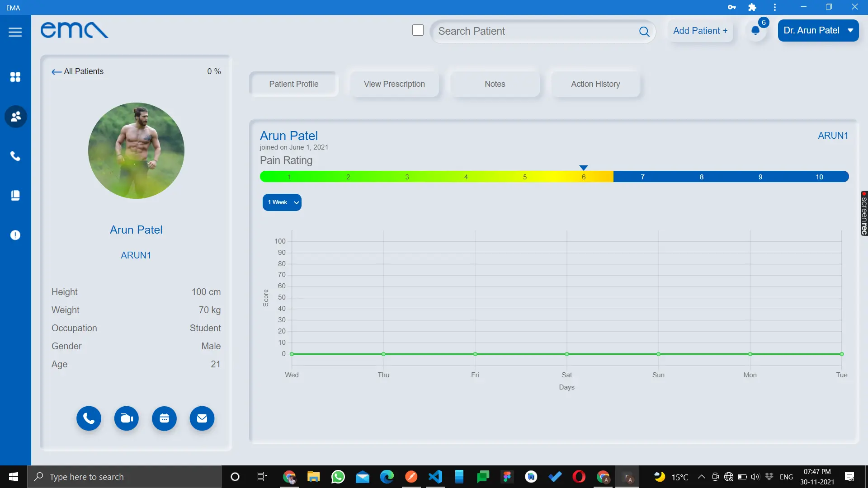Screen dimensions: 868x488
Task: Send an email to the patient
Action: coord(202,419)
